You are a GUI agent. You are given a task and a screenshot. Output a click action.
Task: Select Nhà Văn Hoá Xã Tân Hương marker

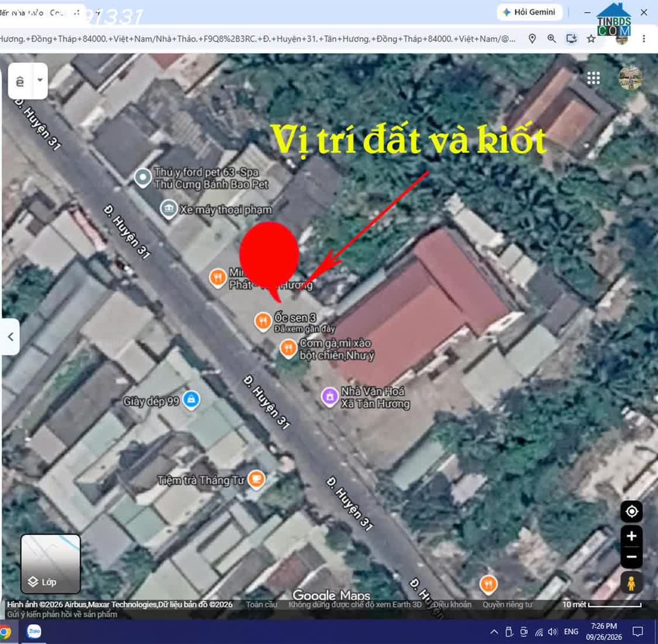click(330, 397)
